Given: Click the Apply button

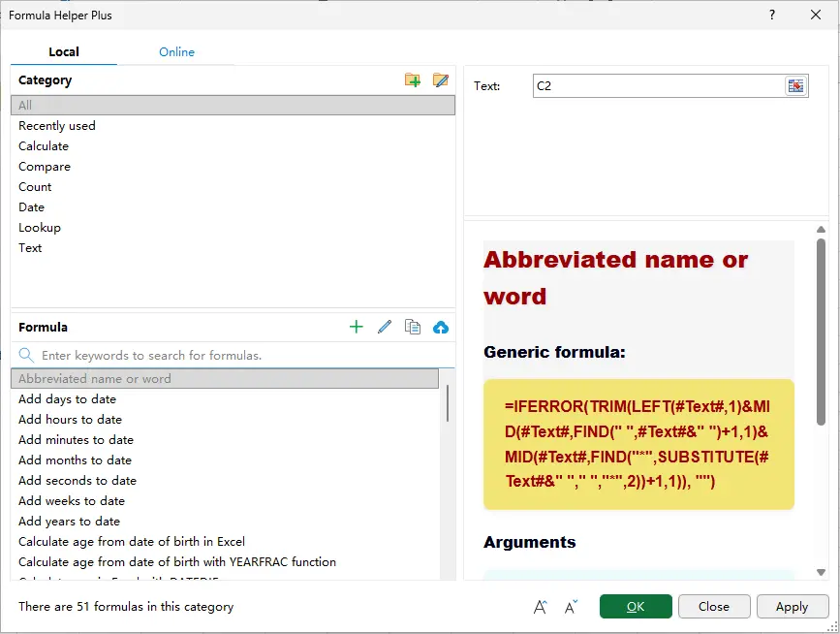Looking at the screenshot, I should click(792, 606).
